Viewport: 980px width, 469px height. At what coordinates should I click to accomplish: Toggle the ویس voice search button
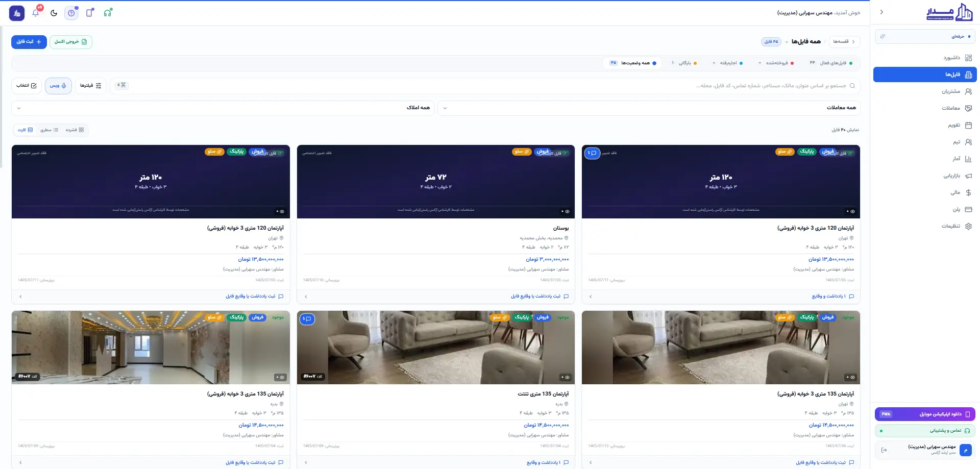58,86
